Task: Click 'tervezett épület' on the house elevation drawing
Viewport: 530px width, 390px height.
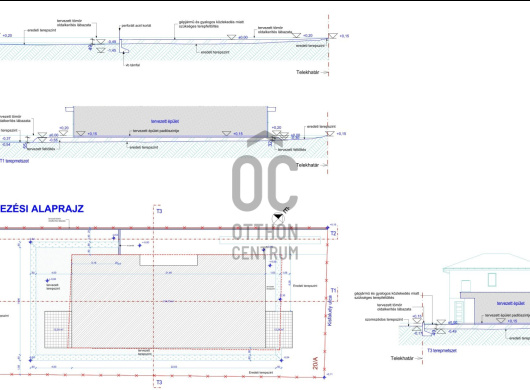Action: (x=511, y=303)
